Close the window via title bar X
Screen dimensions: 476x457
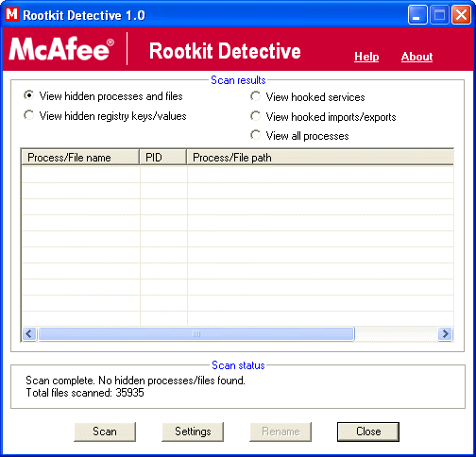[461, 15]
